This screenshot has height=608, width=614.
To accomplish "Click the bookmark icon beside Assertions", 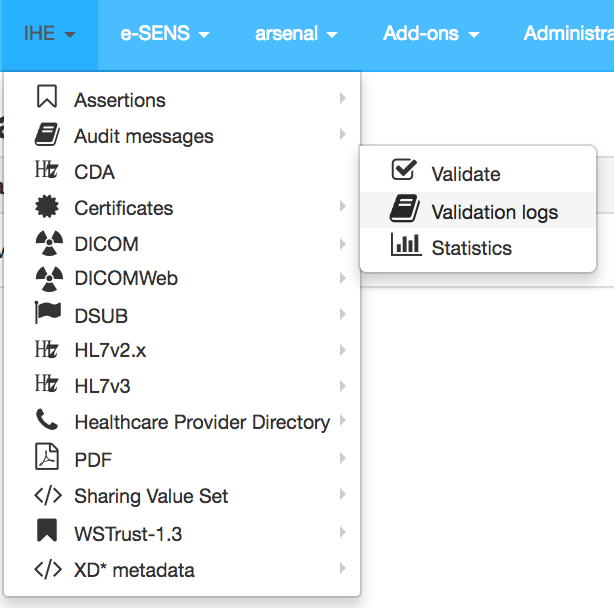I will click(x=46, y=98).
